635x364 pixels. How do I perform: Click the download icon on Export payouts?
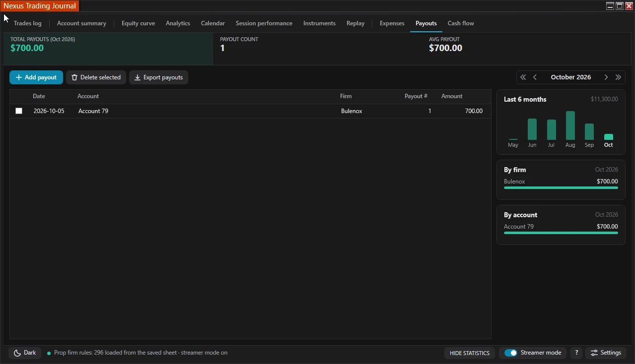pyautogui.click(x=138, y=77)
